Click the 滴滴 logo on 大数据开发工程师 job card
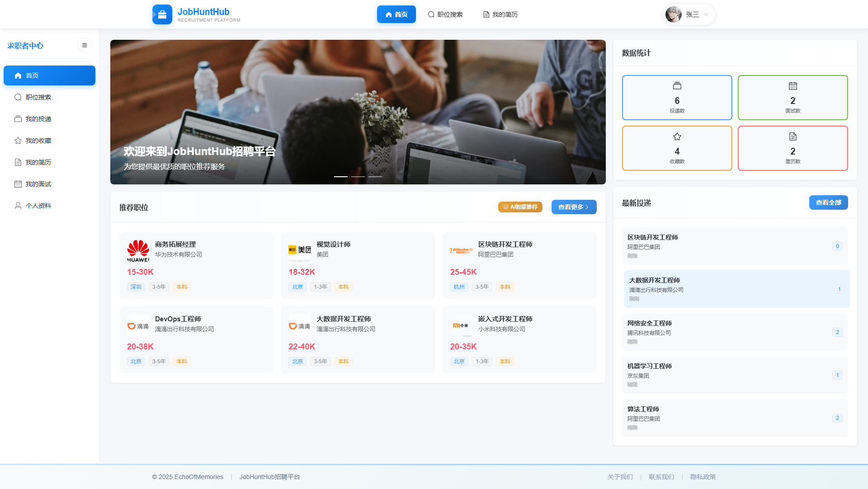Screen dimensions: 868x489 [x=300, y=326]
